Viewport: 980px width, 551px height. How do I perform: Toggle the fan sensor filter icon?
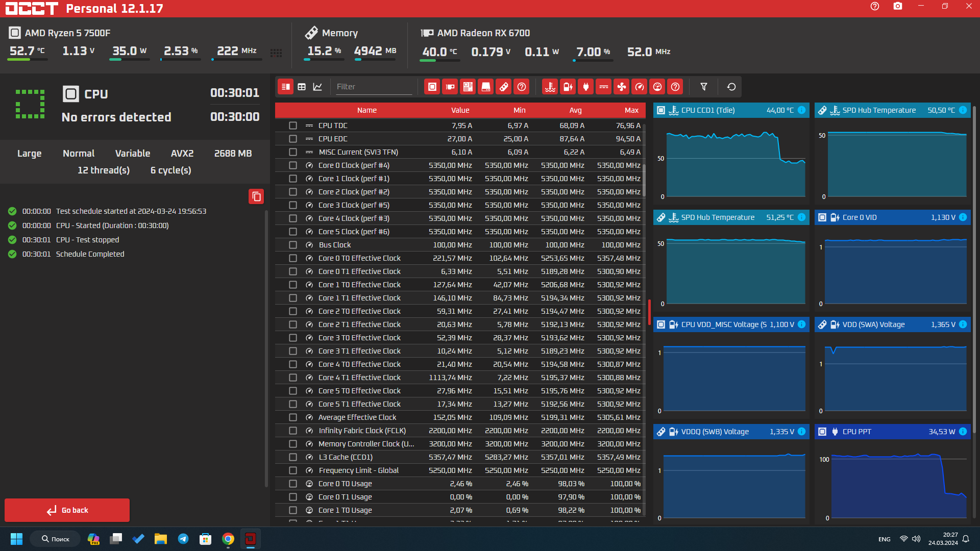pos(621,87)
